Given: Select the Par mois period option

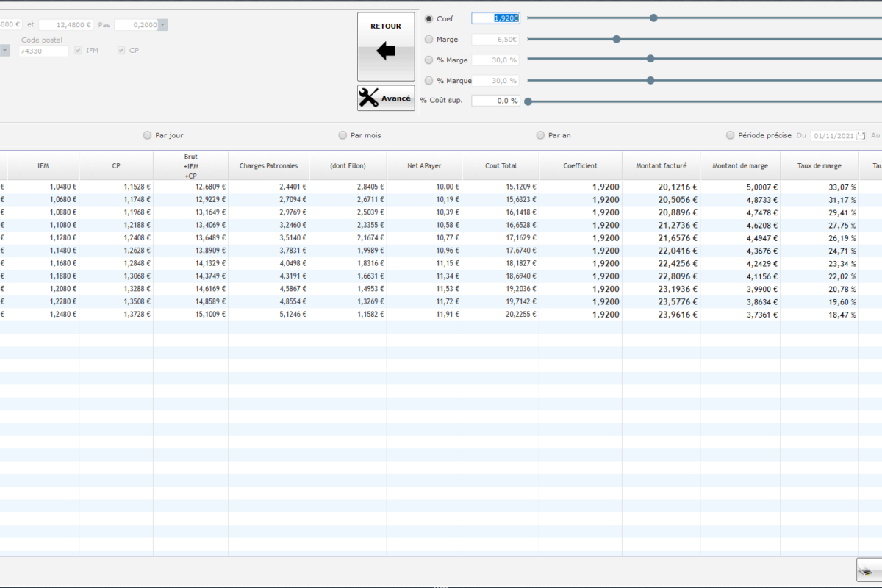Looking at the screenshot, I should click(x=343, y=135).
